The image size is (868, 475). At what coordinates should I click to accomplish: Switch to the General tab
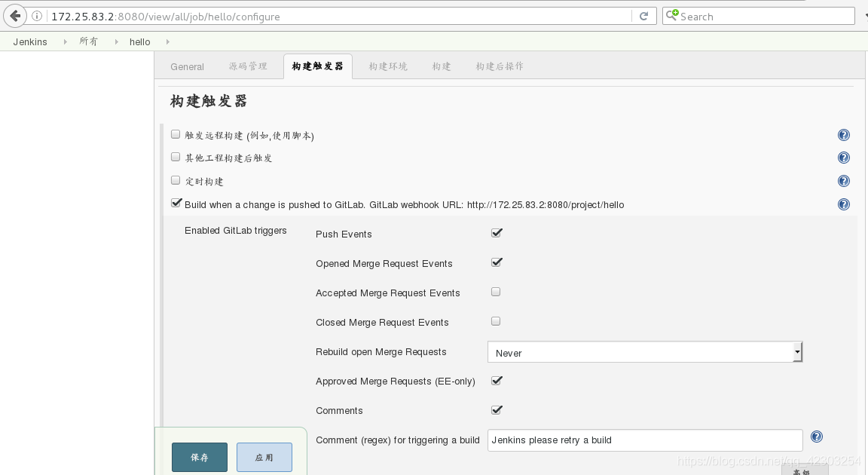[x=187, y=66]
